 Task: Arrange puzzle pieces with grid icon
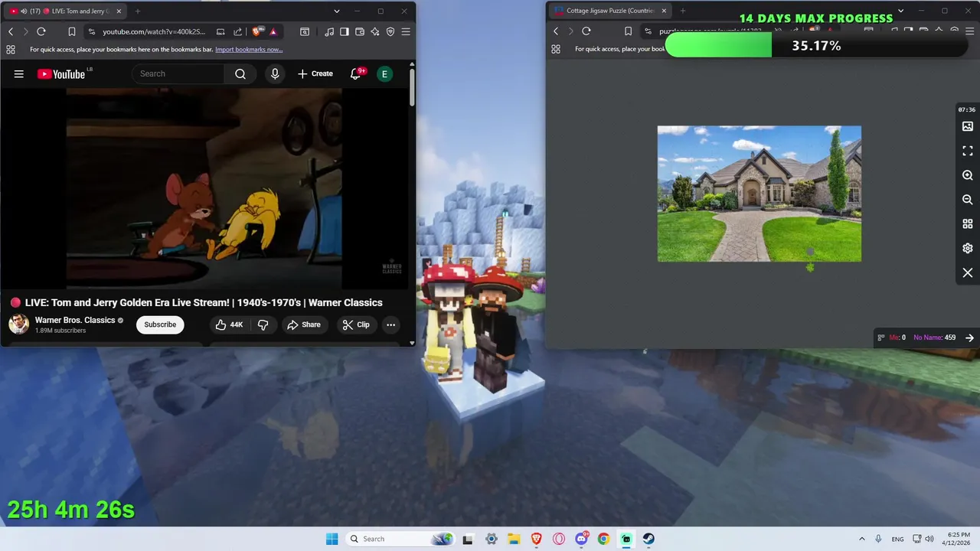pos(968,224)
